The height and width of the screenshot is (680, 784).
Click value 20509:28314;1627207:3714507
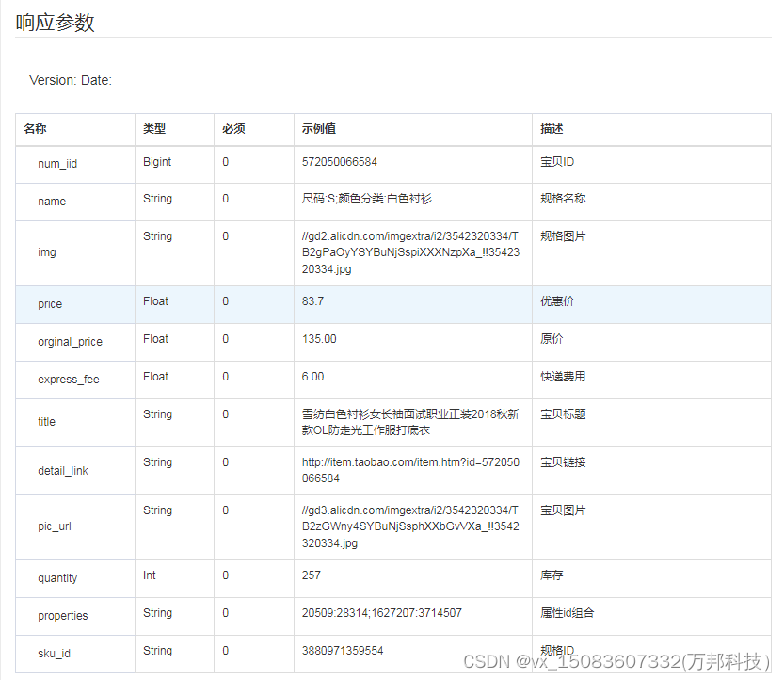[382, 613]
